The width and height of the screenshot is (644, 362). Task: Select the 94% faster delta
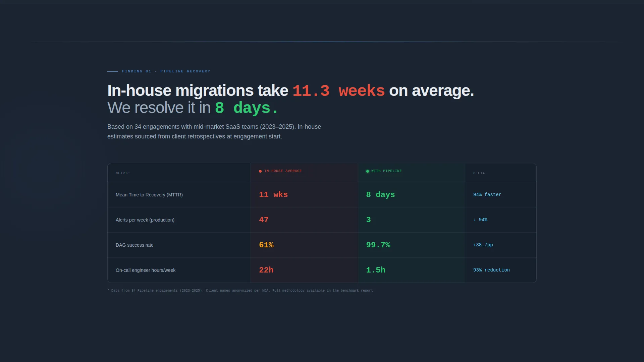coord(487,195)
